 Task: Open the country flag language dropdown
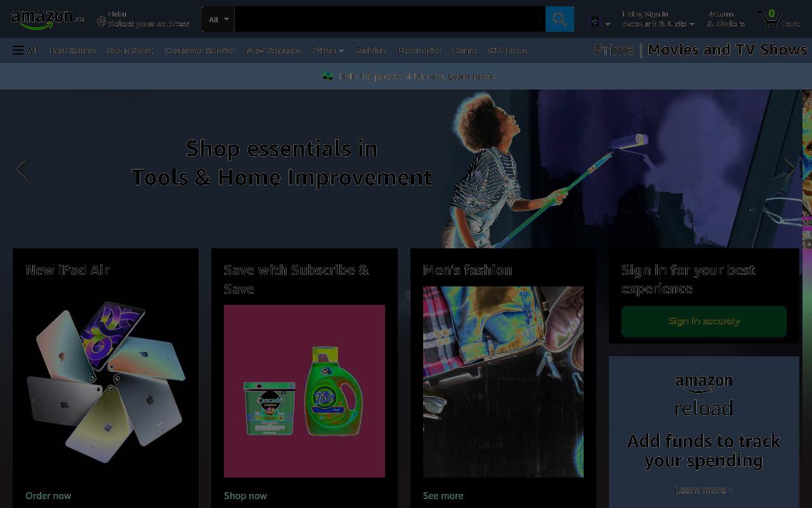click(x=599, y=22)
